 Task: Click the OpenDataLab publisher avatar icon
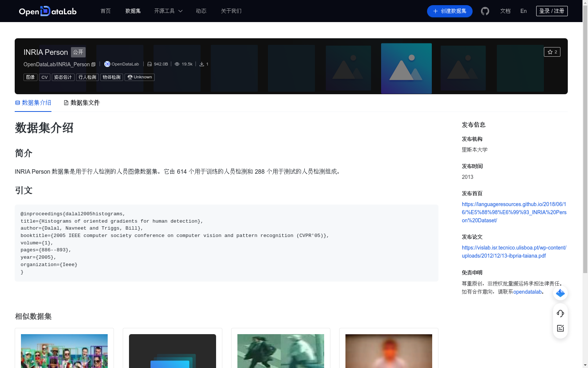pos(107,64)
